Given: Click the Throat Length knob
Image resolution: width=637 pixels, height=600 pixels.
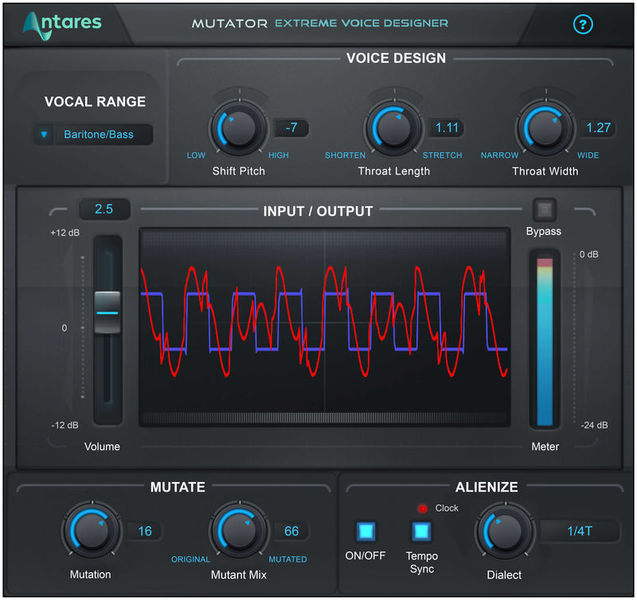Looking at the screenshot, I should coord(394,128).
